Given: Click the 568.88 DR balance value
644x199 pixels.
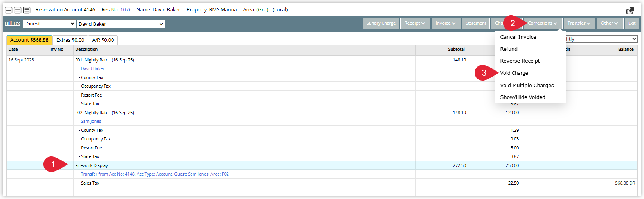Looking at the screenshot, I should click(x=625, y=183).
